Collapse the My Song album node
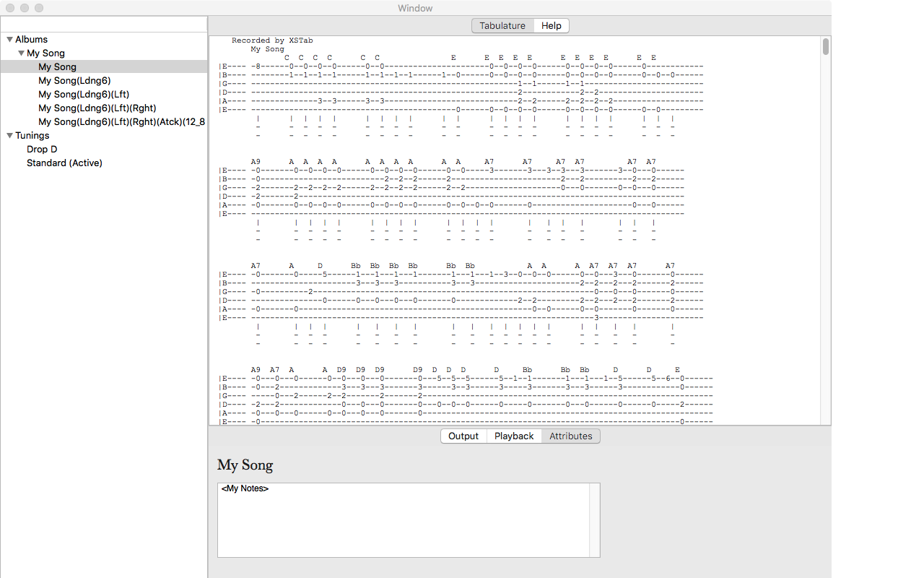The width and height of the screenshot is (924, 578). [x=22, y=53]
